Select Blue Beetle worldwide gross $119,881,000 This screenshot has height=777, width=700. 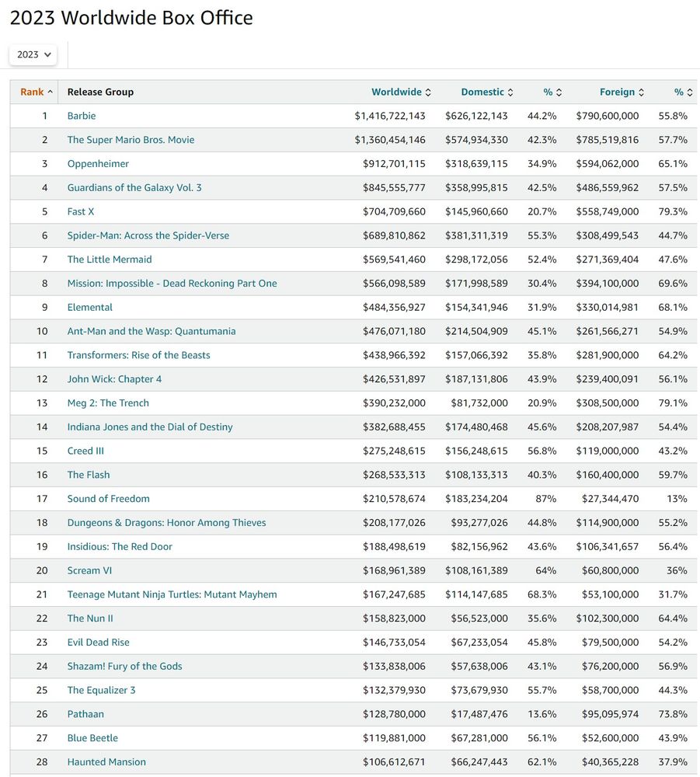pyautogui.click(x=394, y=738)
